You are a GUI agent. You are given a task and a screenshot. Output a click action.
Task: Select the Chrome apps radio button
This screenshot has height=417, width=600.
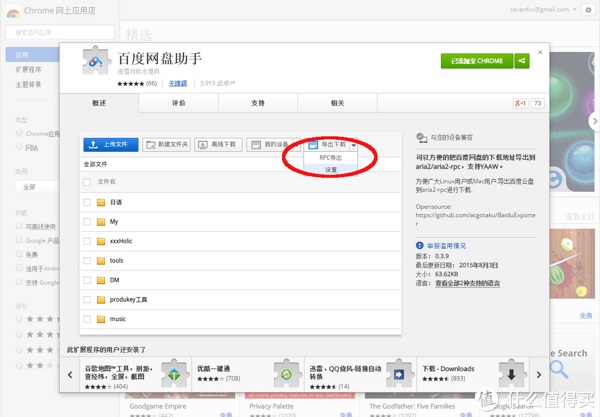tap(19, 133)
